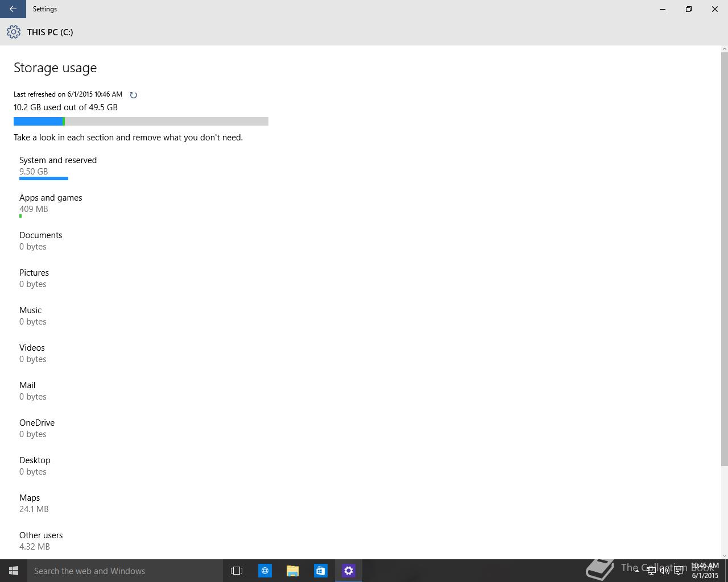Click the 'THIS PC (C:)' title
The image size is (728, 582).
pos(50,32)
